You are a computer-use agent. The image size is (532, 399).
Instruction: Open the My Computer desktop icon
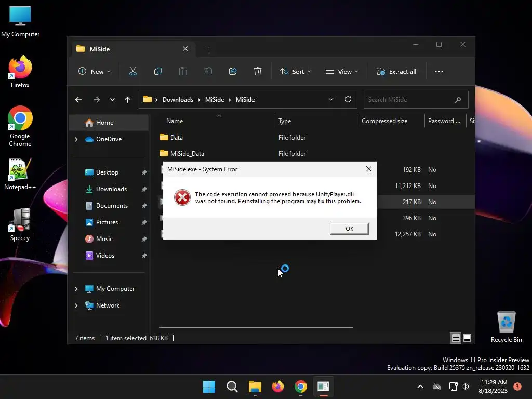point(20,21)
